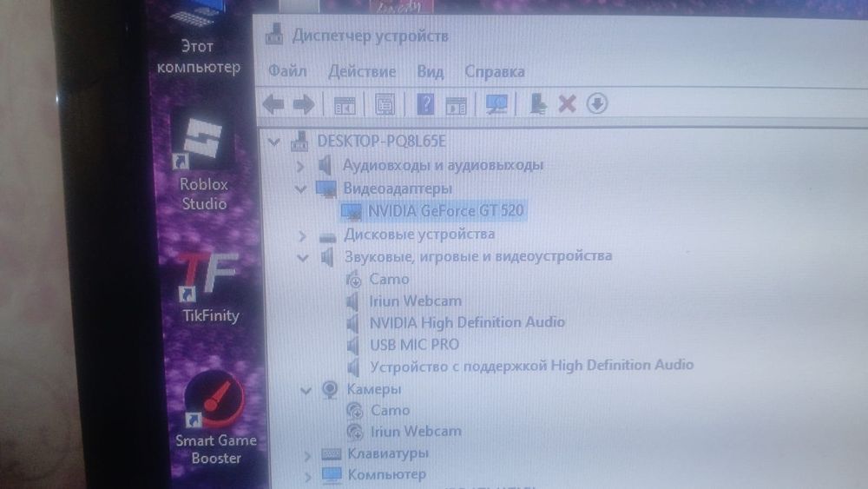868x489 pixels.
Task: Click the Камеры webcam icon
Action: coord(330,390)
